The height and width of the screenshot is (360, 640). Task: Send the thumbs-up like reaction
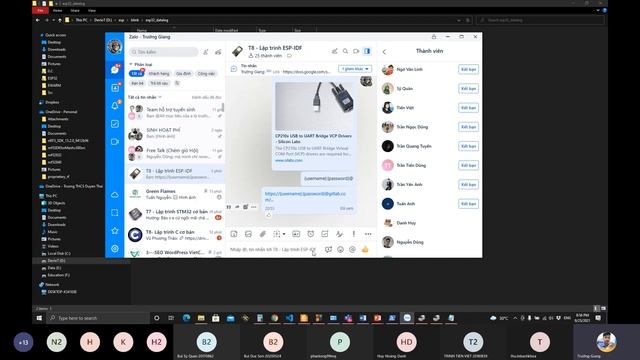point(365,249)
